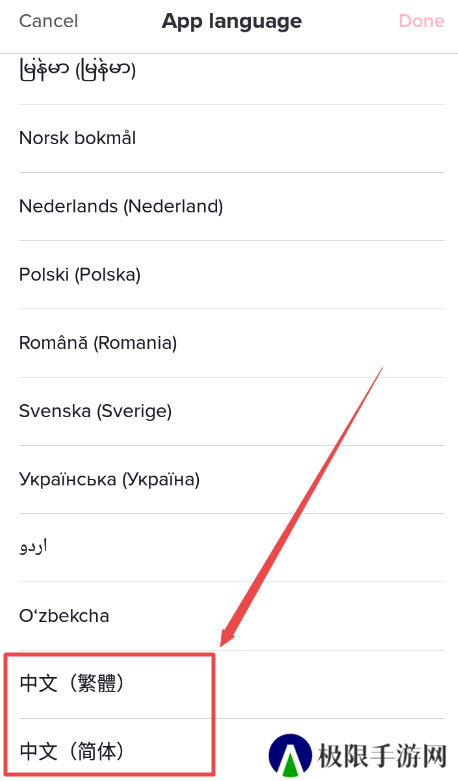Pick O'zbekcha from the language list

231,616
